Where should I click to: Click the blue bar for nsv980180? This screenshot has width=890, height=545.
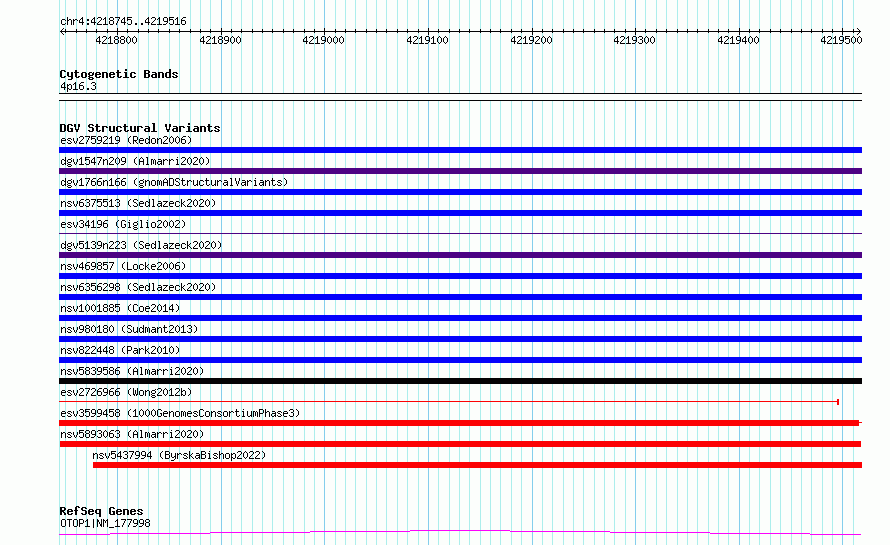click(460, 339)
